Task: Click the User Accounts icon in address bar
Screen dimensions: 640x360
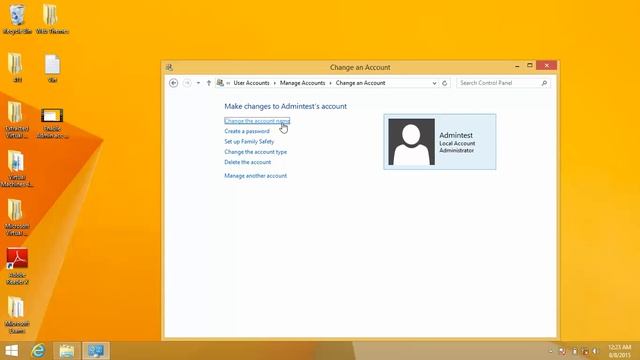Action: tap(220, 83)
